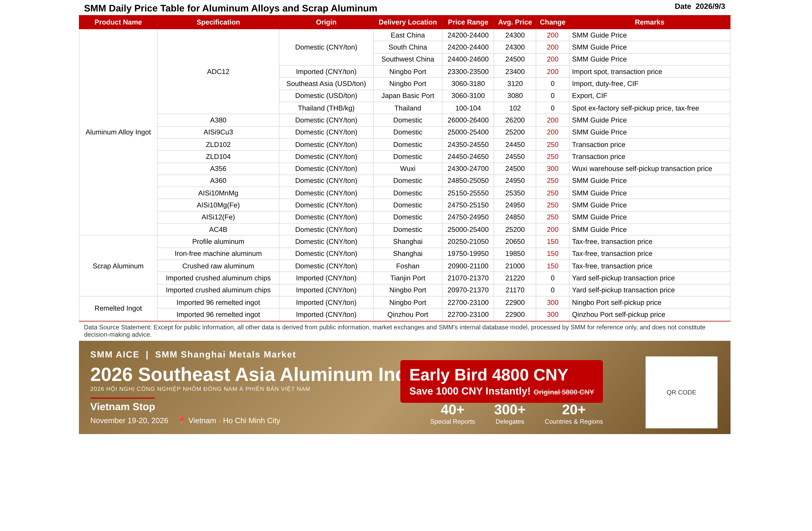Click the Vietnam Stop heading
The width and height of the screenshot is (812, 531).
pyautogui.click(x=122, y=406)
